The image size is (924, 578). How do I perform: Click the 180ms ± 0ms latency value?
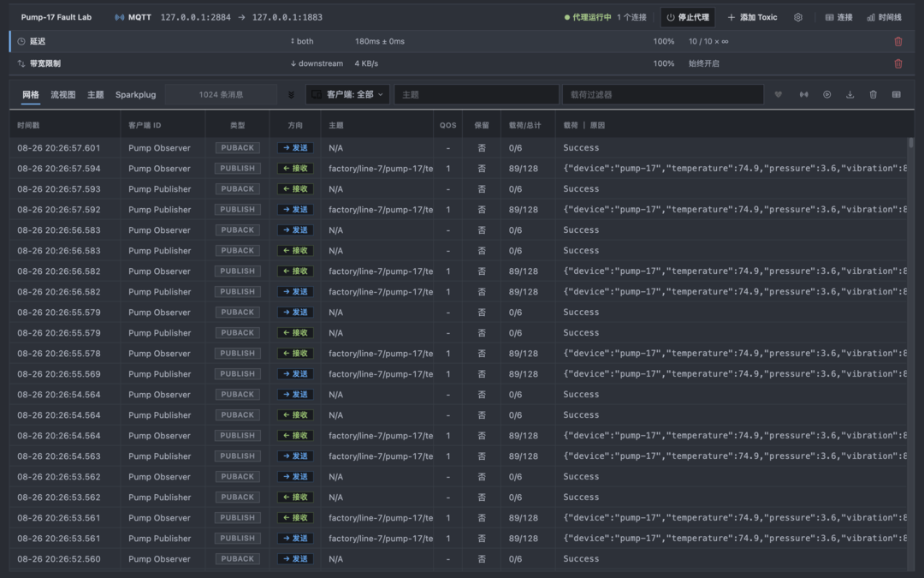coord(380,41)
